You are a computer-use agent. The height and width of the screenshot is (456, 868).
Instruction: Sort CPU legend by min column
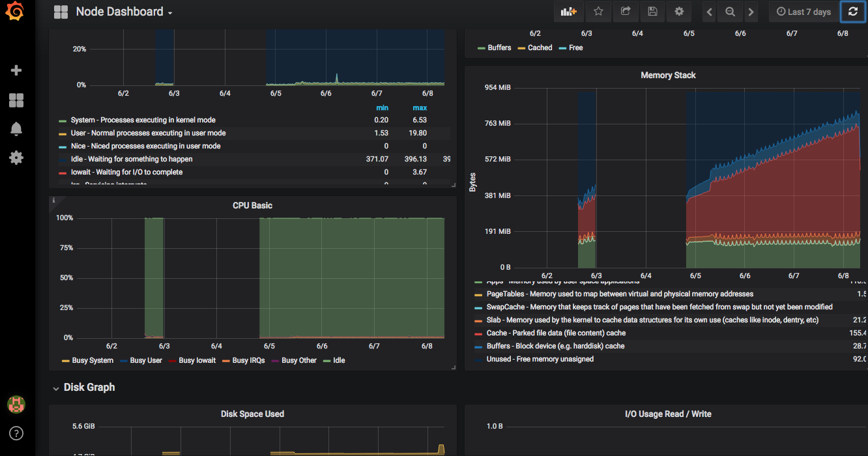click(x=382, y=107)
